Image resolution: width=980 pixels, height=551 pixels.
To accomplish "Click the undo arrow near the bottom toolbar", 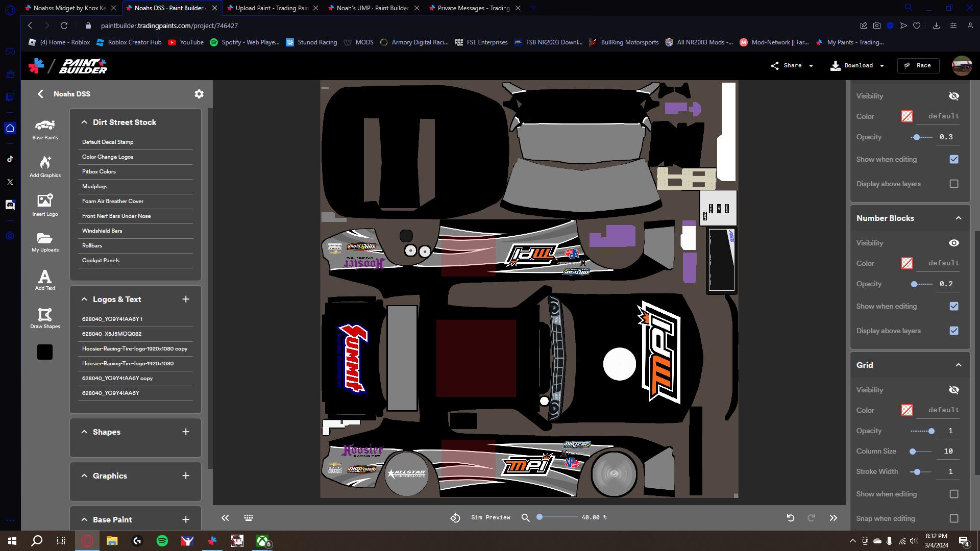I will [790, 517].
